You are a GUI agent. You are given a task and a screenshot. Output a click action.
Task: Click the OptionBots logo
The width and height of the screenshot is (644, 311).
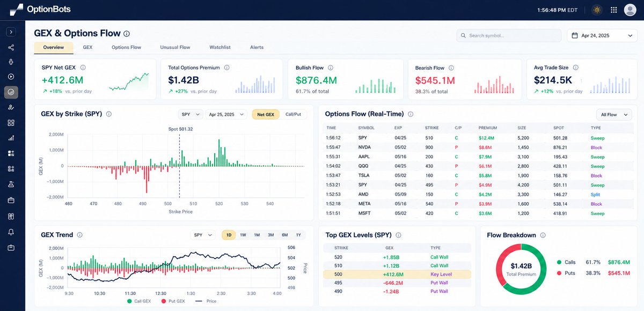pyautogui.click(x=40, y=9)
